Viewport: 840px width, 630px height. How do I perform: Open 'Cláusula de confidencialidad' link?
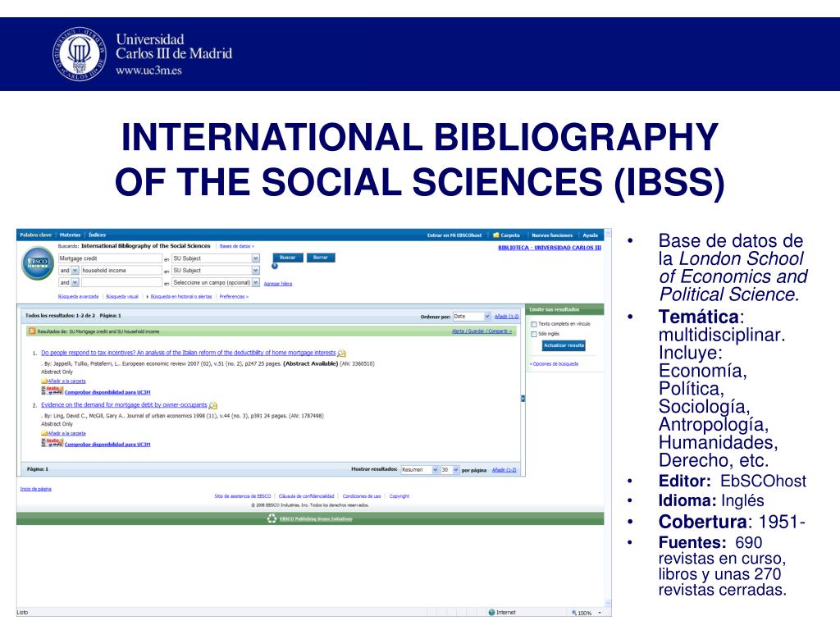(x=307, y=496)
